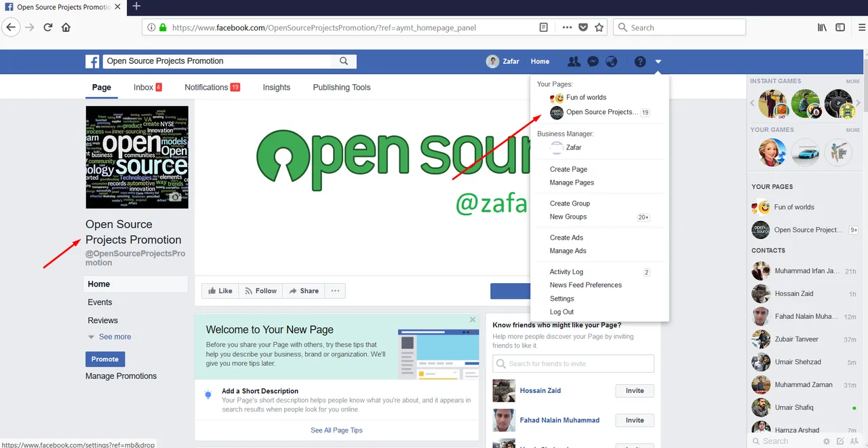Image resolution: width=868 pixels, height=448 pixels.
Task: Choose Create Page in dropdown menu
Action: (x=568, y=169)
